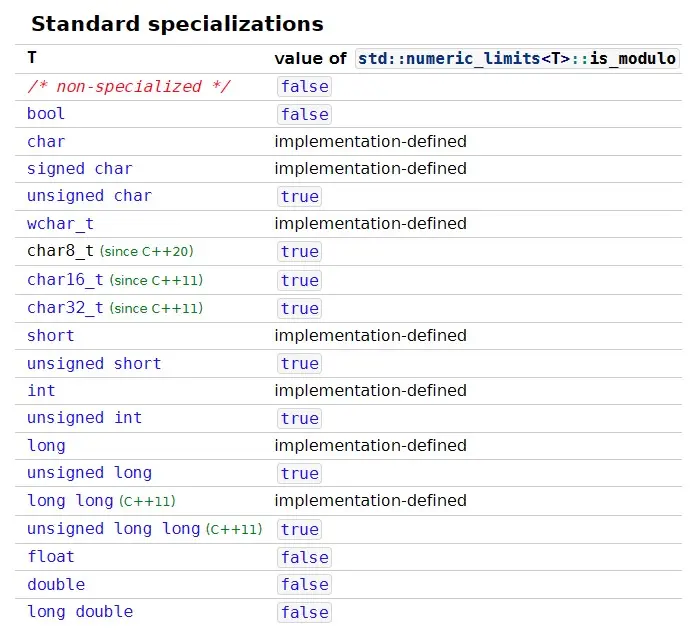
Task: Open the char16_t type link
Action: coord(65,280)
